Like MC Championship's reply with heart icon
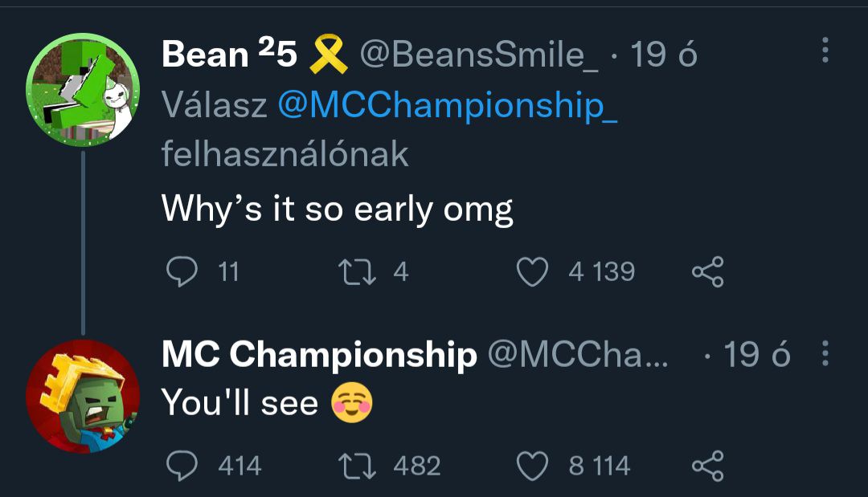Viewport: 868px width, 497px height. point(532,466)
